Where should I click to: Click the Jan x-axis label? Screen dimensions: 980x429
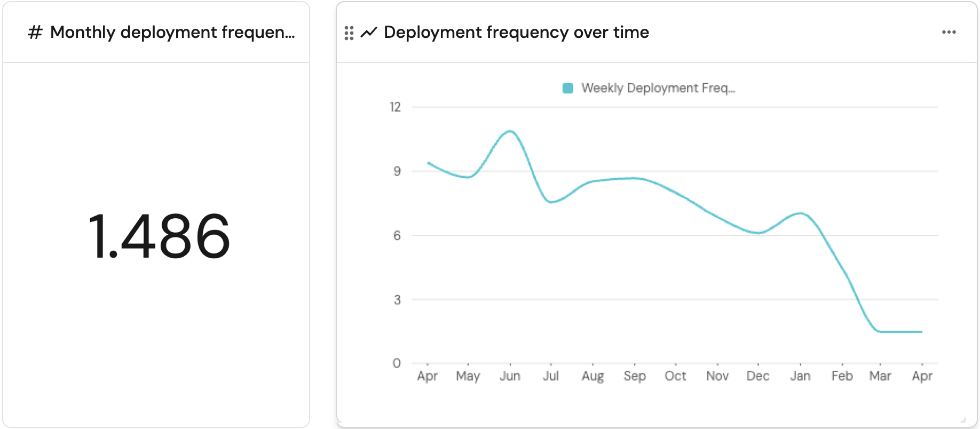(800, 376)
